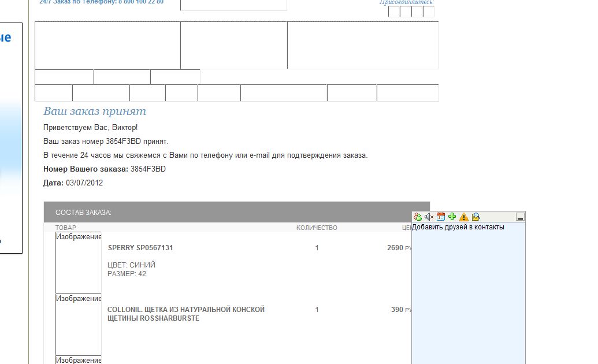Click the 'СОСТАВ ЗАКАЗА:' section header

point(83,213)
